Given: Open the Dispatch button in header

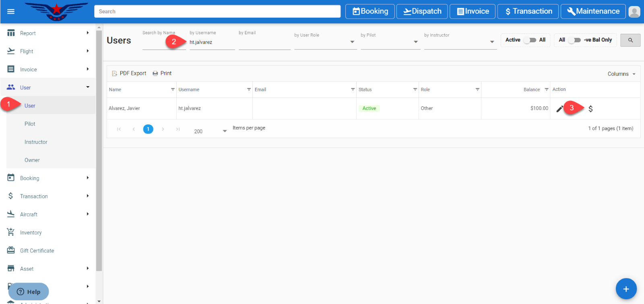Looking at the screenshot, I should tap(422, 11).
